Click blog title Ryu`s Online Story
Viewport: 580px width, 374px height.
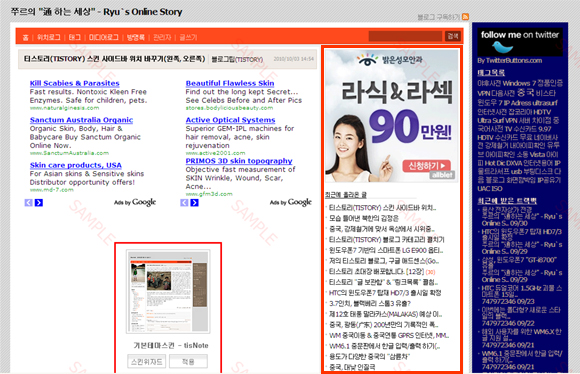click(x=143, y=12)
